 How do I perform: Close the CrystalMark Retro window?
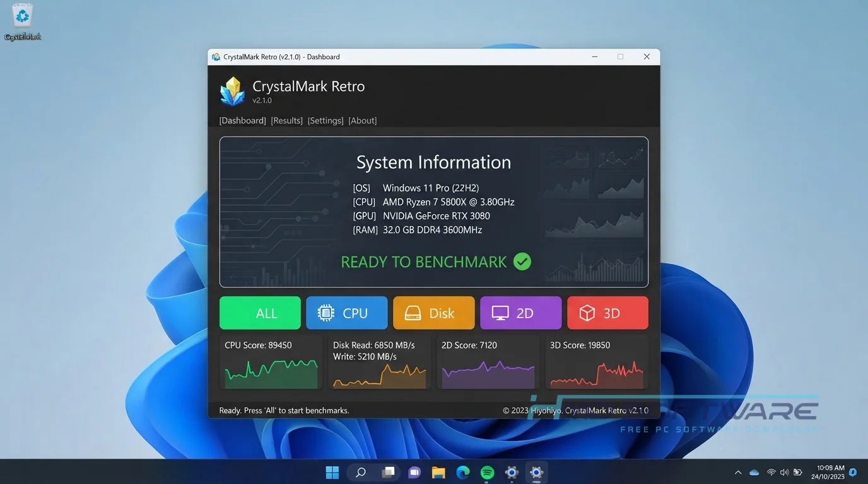point(647,57)
